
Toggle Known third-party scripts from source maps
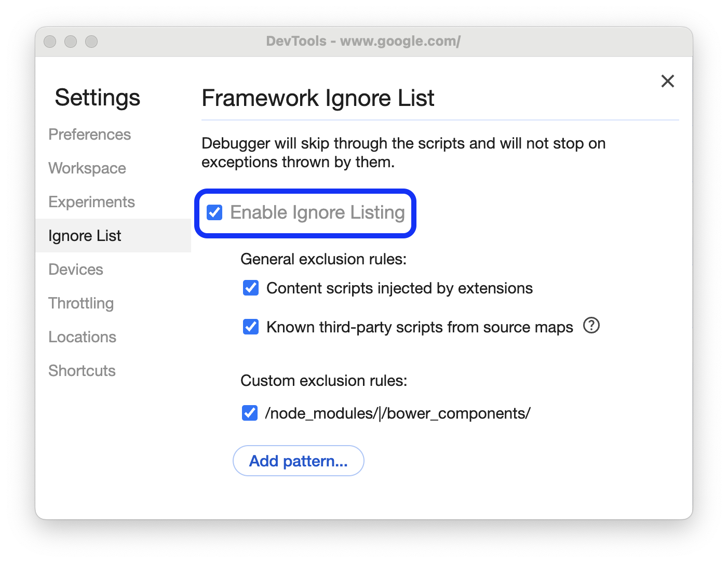tap(250, 327)
